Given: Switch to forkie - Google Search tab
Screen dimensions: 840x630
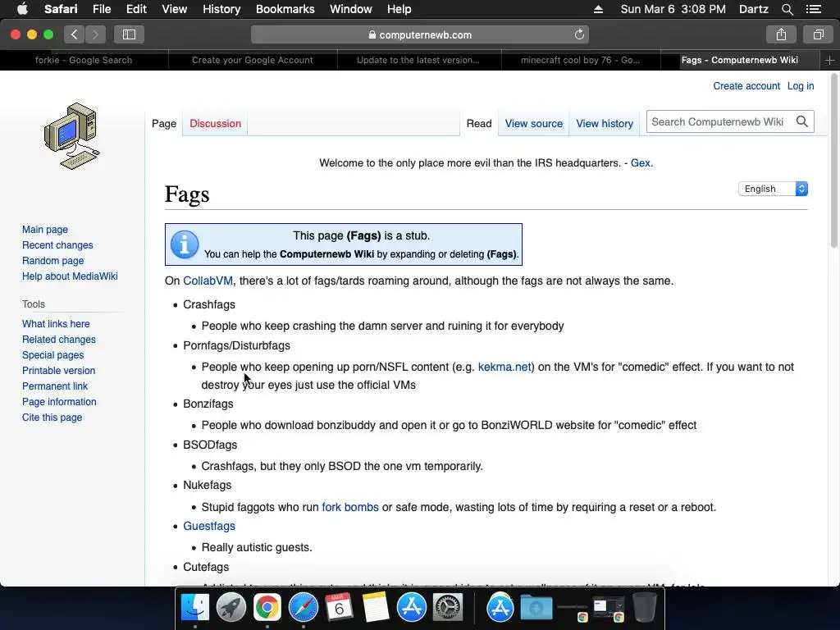Looking at the screenshot, I should point(84,60).
